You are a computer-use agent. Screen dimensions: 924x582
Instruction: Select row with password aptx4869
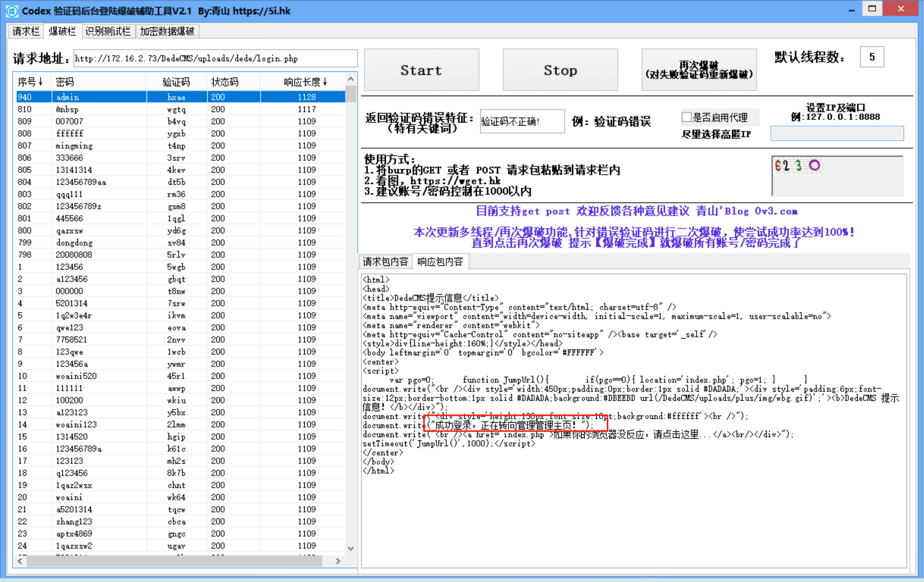181,533
